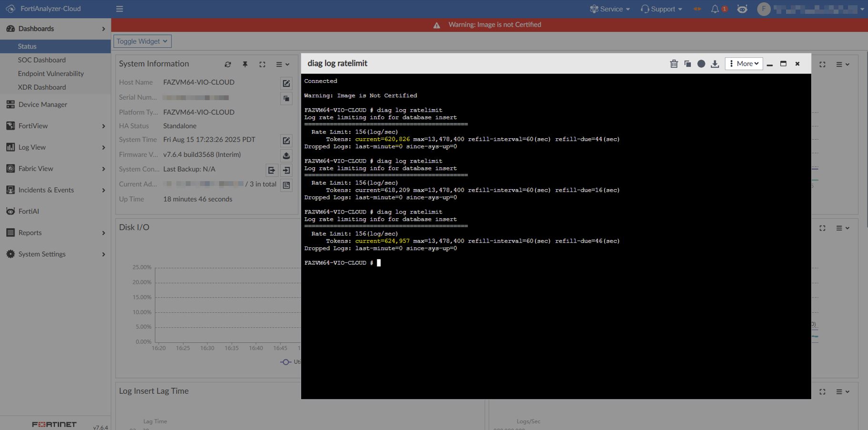The height and width of the screenshot is (430, 868).
Task: Pin the System Information widget
Action: [x=245, y=64]
